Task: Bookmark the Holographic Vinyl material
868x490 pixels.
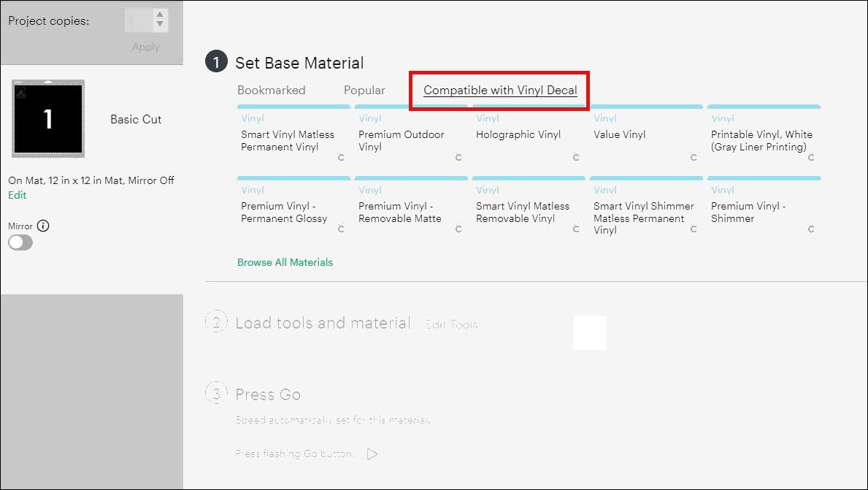Action: (575, 156)
